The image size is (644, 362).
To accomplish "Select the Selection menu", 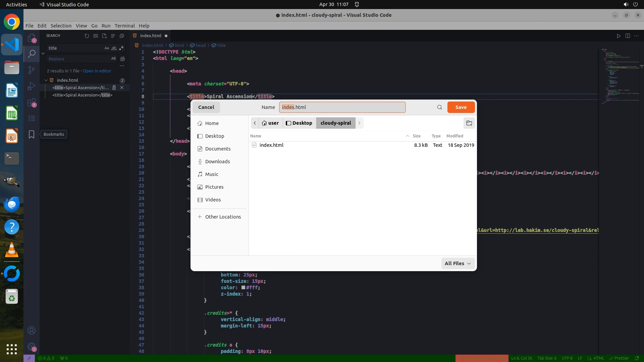I will click(61, 26).
